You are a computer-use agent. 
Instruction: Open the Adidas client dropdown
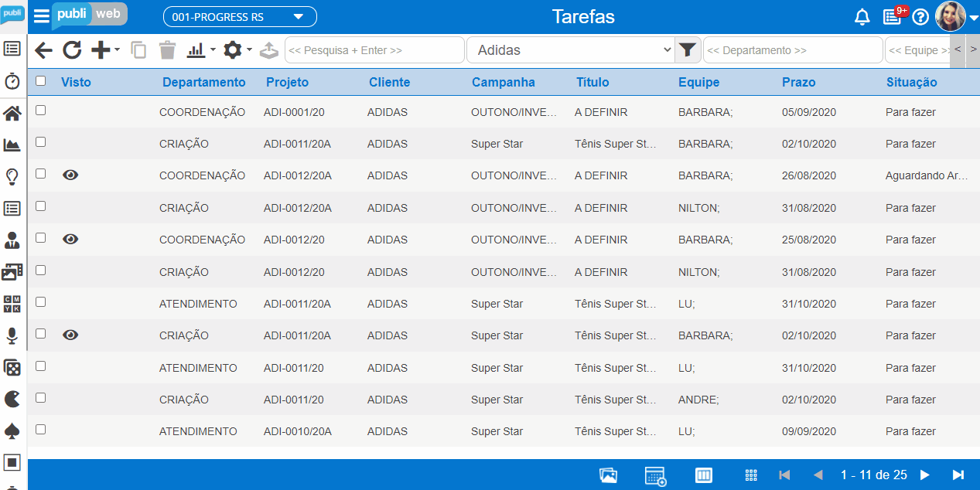point(571,50)
